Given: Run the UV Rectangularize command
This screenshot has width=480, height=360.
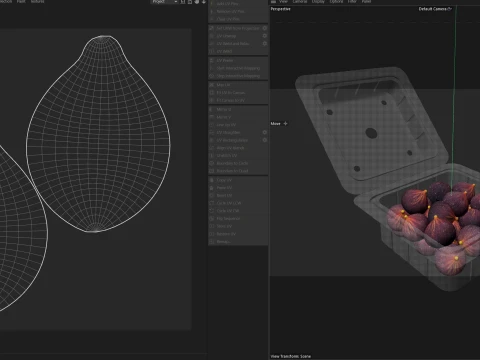Looking at the screenshot, I should (x=235, y=140).
